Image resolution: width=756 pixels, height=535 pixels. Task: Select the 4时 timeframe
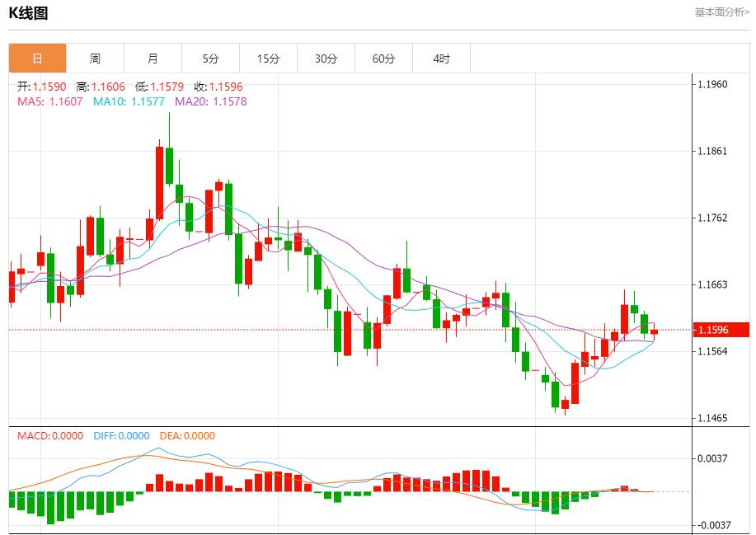pos(442,59)
